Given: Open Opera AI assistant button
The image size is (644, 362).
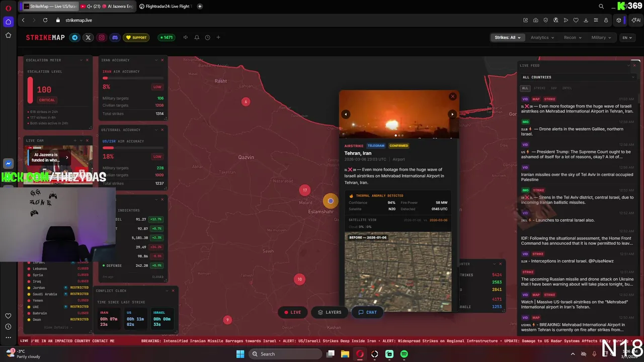Looking at the screenshot, I should [636, 20].
